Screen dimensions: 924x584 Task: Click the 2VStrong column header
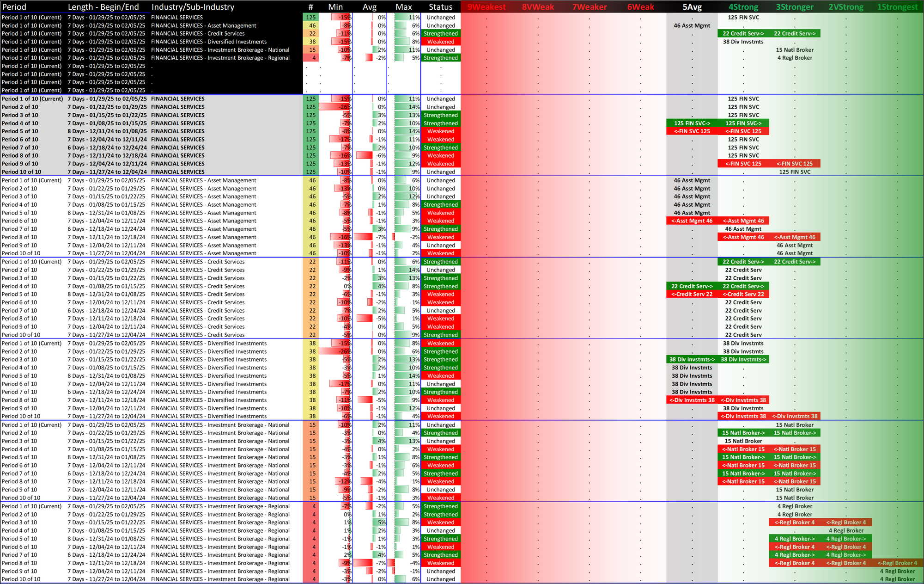(845, 7)
